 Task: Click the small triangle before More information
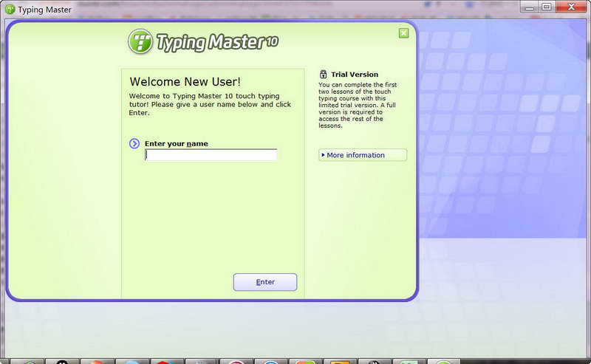(323, 155)
